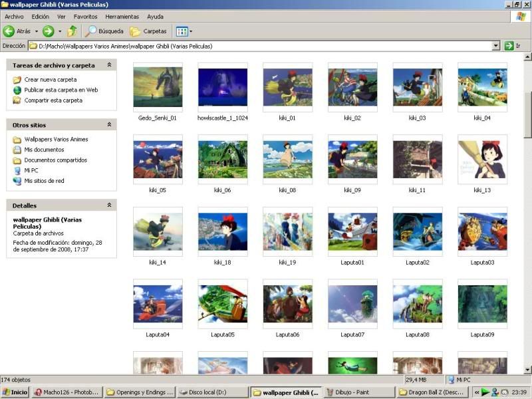Image resolution: width=532 pixels, height=399 pixels.
Task: Open the forward history dropdown arrow
Action: [60, 31]
